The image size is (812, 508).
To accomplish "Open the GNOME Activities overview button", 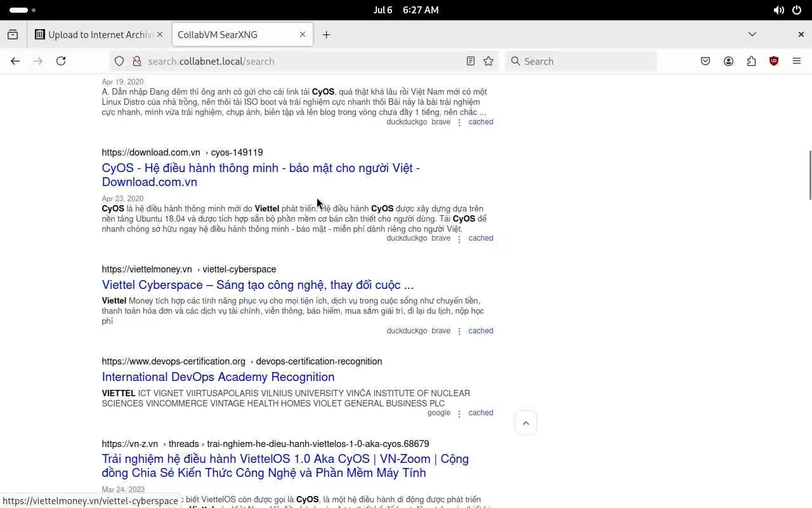I will pyautogui.click(x=23, y=10).
